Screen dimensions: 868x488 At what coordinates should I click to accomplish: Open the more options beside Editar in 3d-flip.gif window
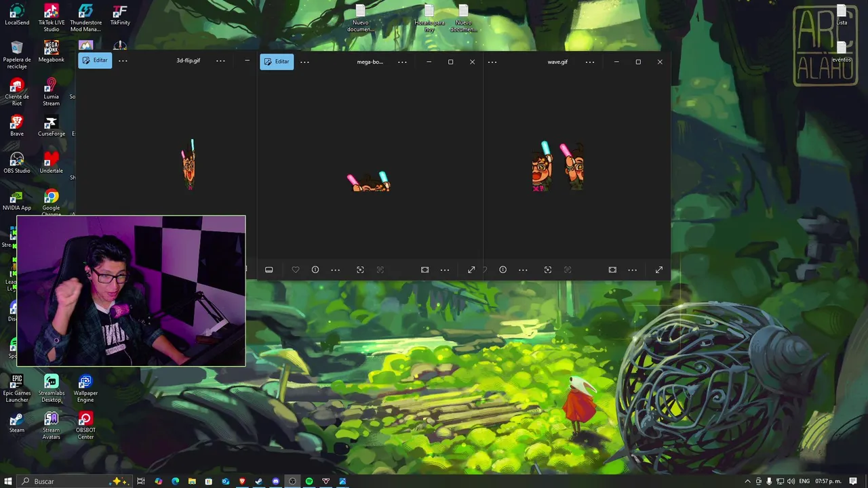(123, 61)
